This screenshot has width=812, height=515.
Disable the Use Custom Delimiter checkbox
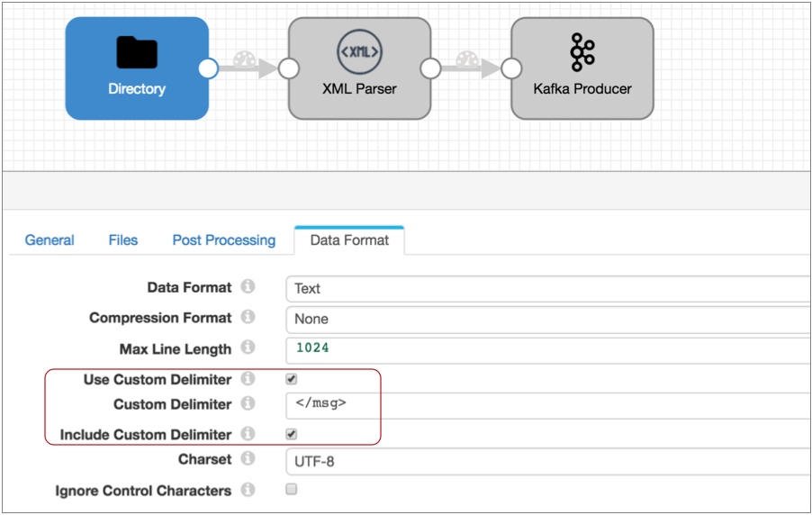click(291, 379)
